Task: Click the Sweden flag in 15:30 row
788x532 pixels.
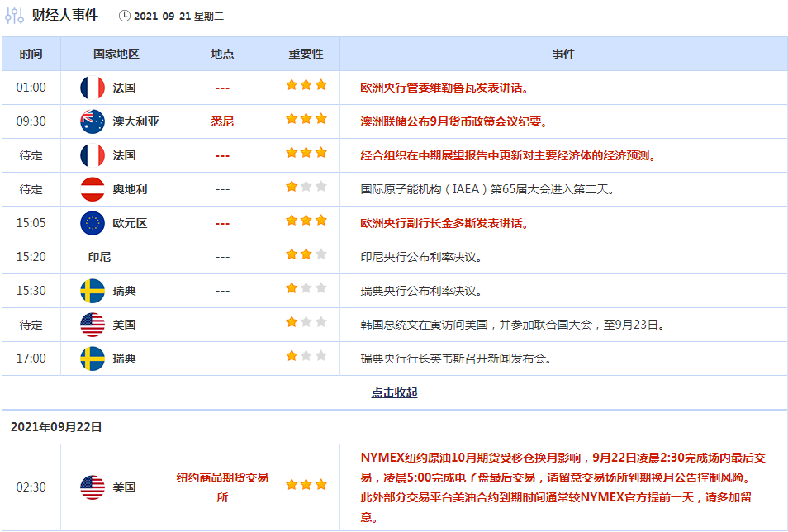Action: tap(93, 291)
